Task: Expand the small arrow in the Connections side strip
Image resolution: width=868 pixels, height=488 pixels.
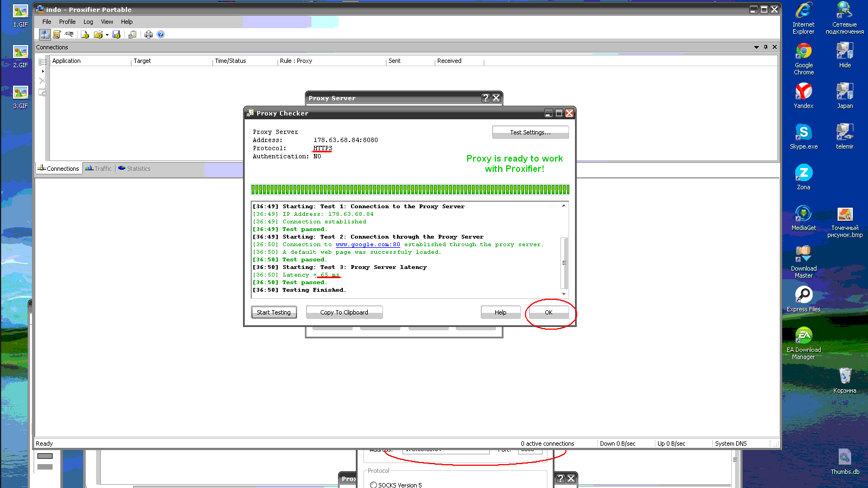Action: [43, 71]
